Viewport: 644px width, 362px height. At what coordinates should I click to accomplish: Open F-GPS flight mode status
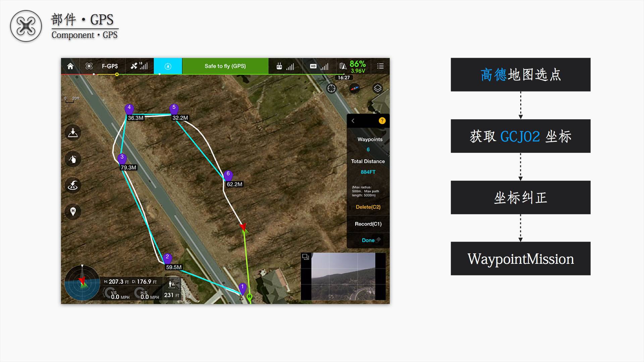tap(110, 66)
